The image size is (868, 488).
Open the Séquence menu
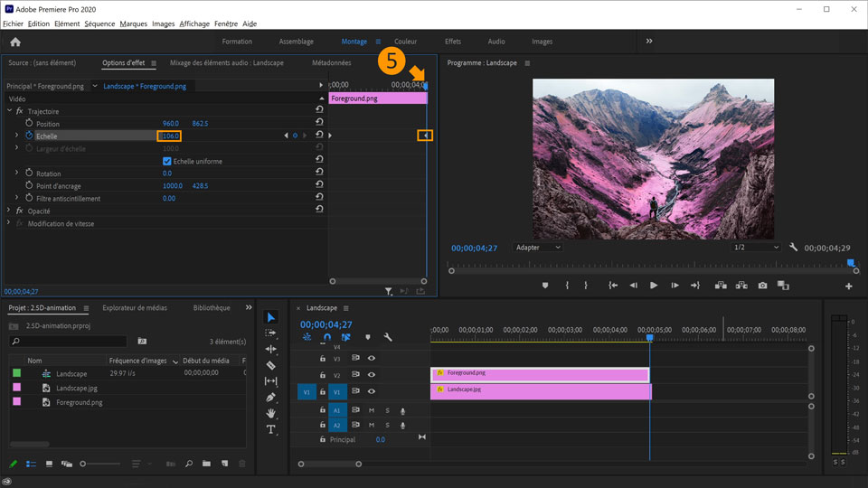click(x=99, y=23)
